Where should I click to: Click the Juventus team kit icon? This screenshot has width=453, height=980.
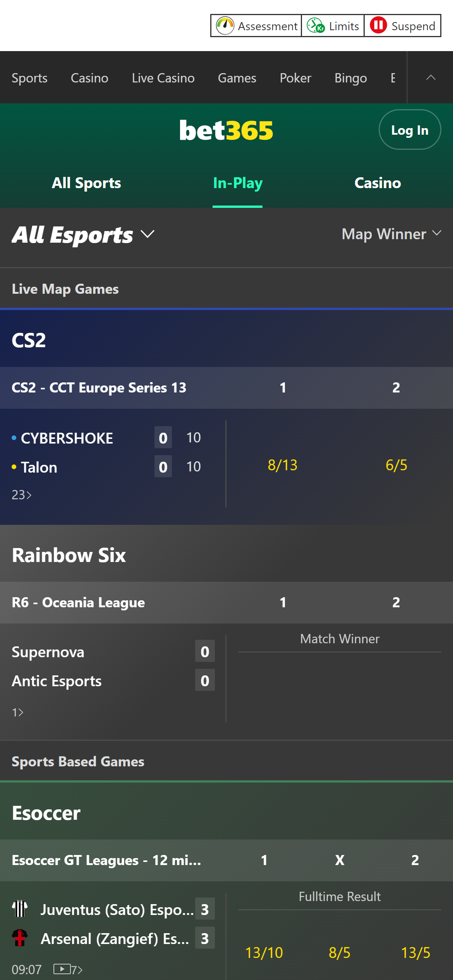[x=20, y=910]
